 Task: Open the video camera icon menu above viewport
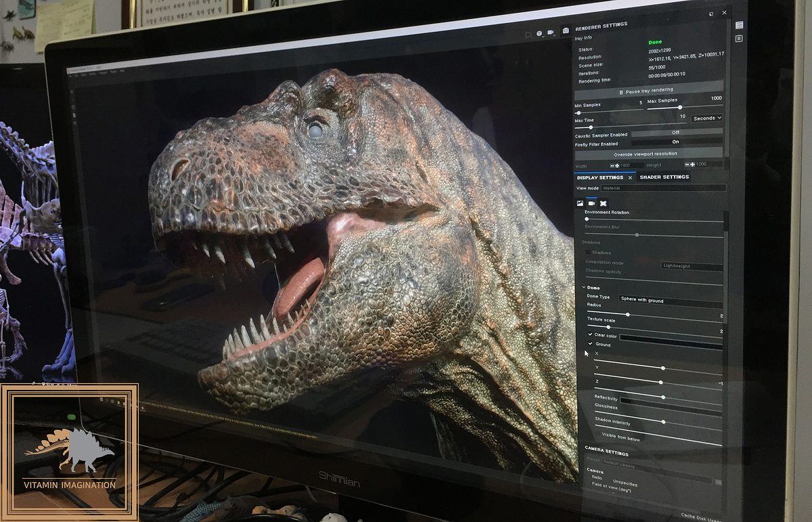click(x=551, y=32)
